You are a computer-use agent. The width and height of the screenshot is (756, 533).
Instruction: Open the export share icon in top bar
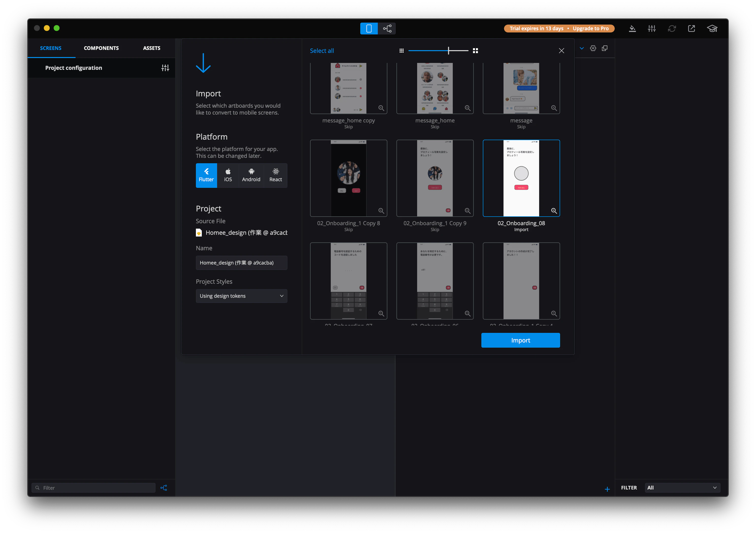click(x=692, y=29)
